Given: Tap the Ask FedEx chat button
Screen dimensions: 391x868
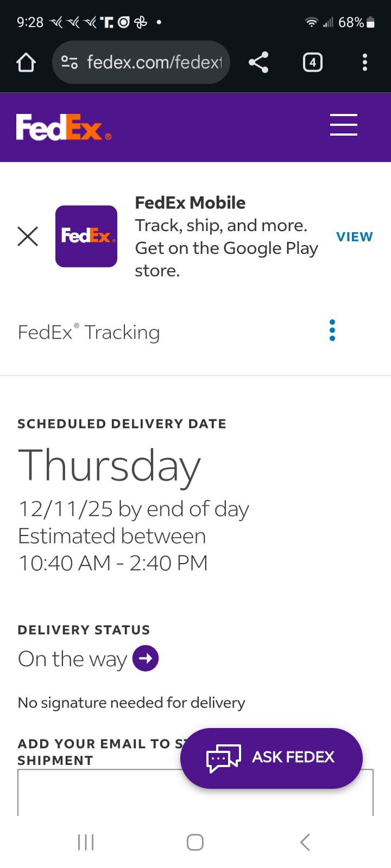Looking at the screenshot, I should point(293,757).
